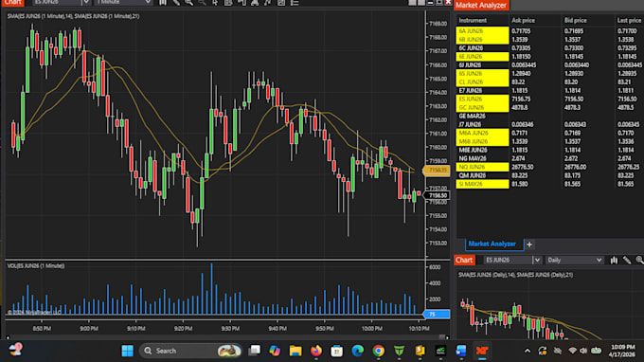Open the chart properties icon in top toolbar
The height and width of the screenshot is (362, 644).
[x=281, y=3]
